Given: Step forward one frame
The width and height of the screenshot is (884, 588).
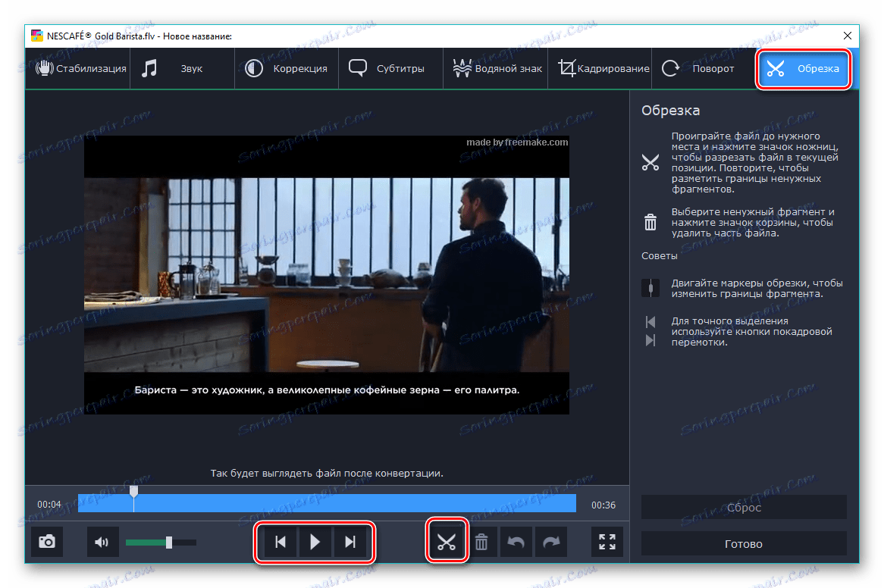Looking at the screenshot, I should tap(350, 542).
